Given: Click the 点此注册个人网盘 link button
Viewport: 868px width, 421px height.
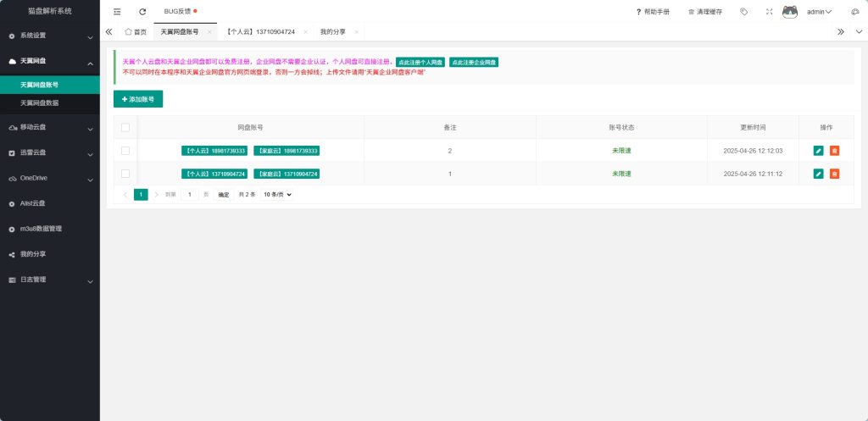Looking at the screenshot, I should 420,63.
